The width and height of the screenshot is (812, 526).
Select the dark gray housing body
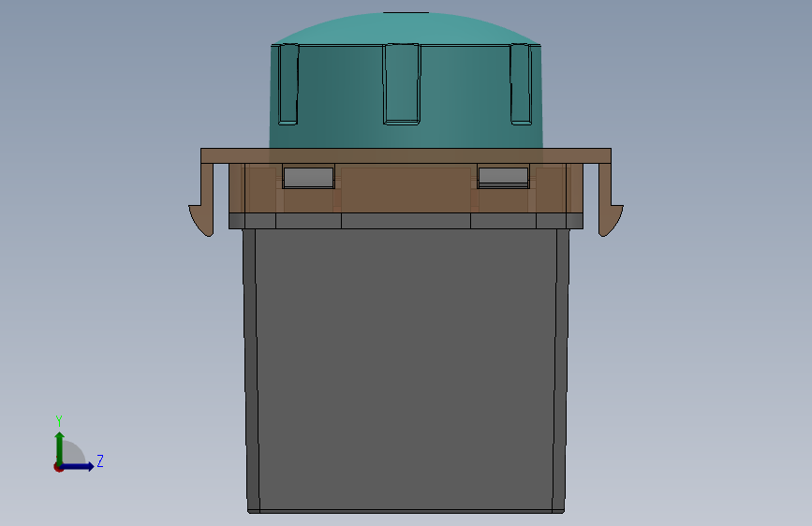406,371
